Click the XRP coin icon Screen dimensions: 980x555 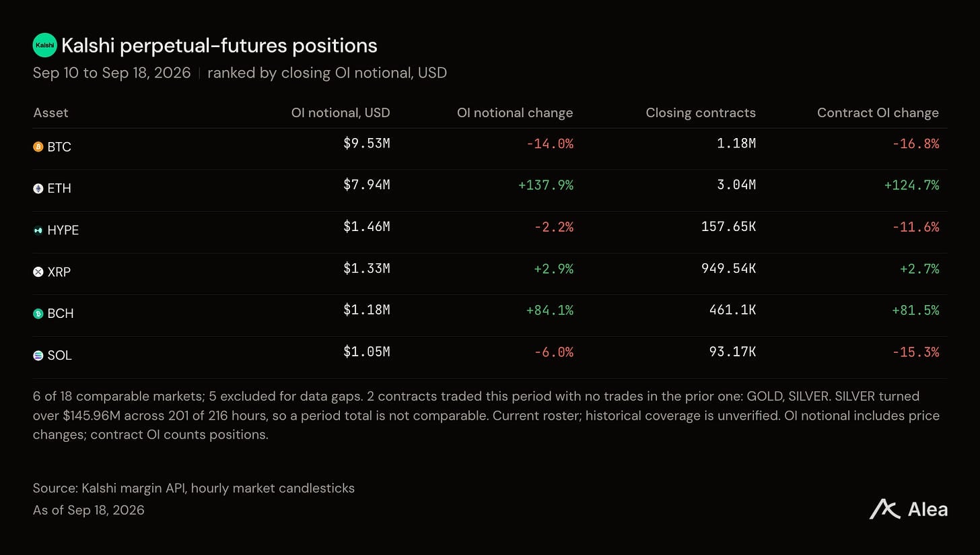pyautogui.click(x=38, y=272)
